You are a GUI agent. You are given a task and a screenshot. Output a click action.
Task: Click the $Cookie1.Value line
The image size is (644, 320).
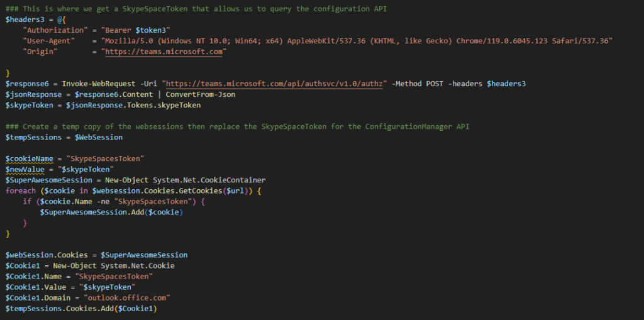[x=70, y=287]
